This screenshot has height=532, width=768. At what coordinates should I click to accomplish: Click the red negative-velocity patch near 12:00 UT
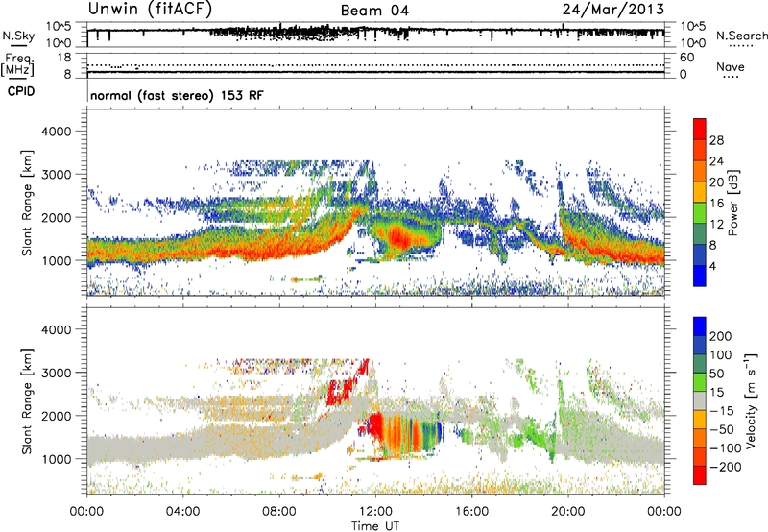375,427
